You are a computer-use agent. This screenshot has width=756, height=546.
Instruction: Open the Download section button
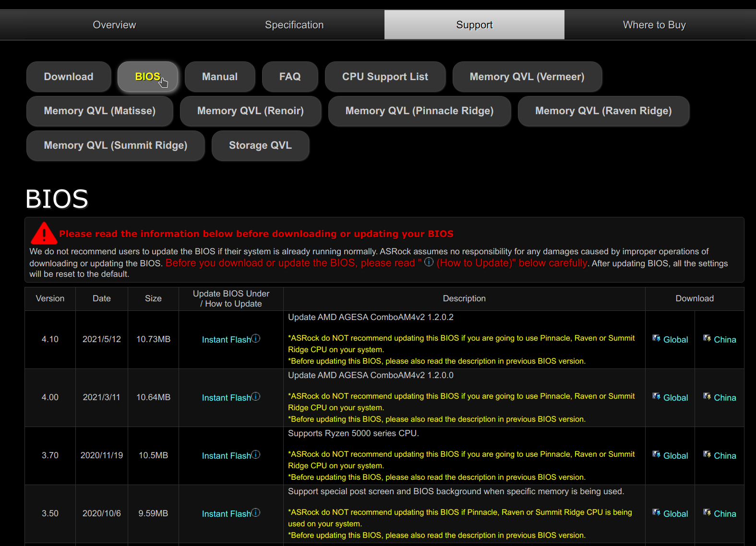coord(69,77)
